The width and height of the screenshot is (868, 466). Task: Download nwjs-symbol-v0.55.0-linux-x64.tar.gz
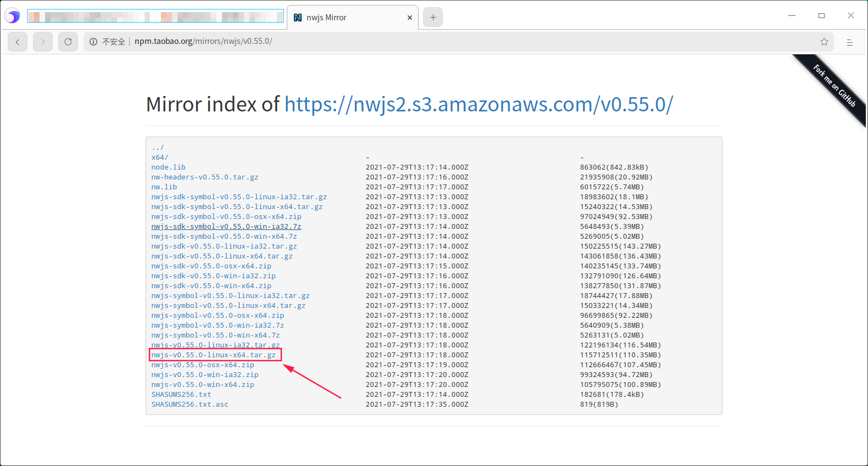229,305
